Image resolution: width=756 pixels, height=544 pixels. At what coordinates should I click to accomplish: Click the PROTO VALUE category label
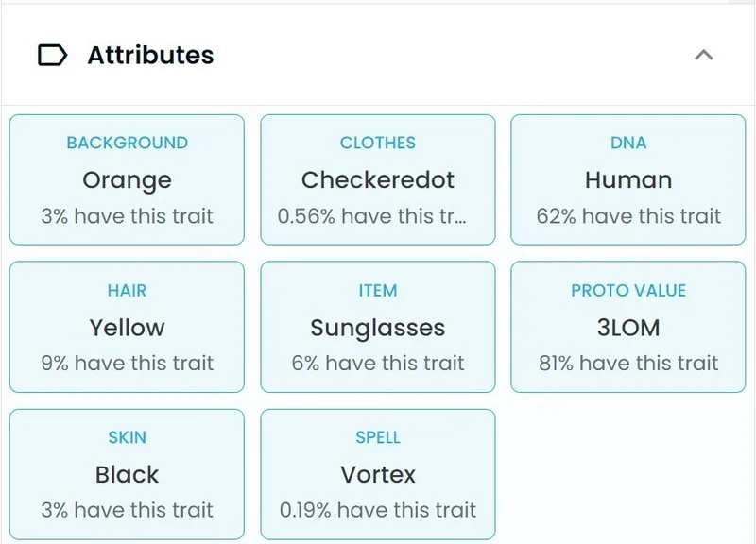coord(628,290)
